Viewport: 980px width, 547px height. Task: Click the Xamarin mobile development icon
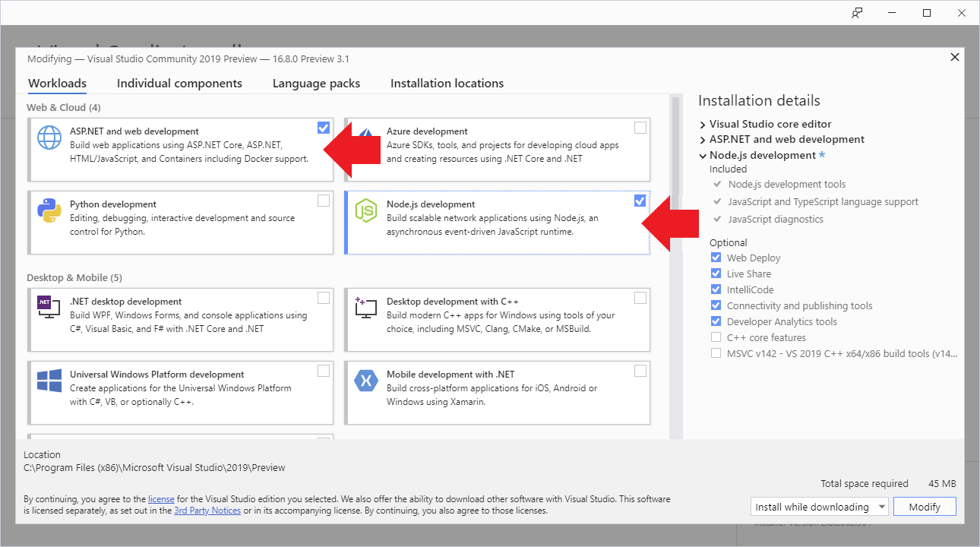pyautogui.click(x=365, y=380)
